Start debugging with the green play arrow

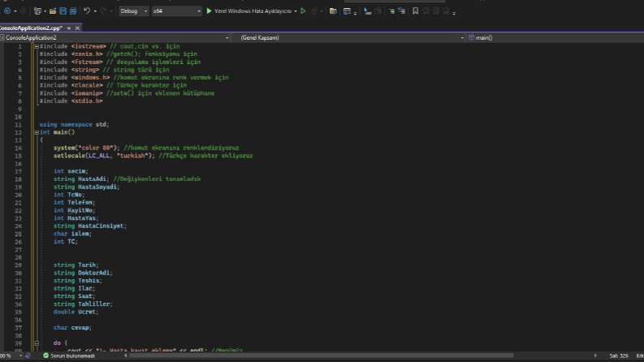(209, 11)
